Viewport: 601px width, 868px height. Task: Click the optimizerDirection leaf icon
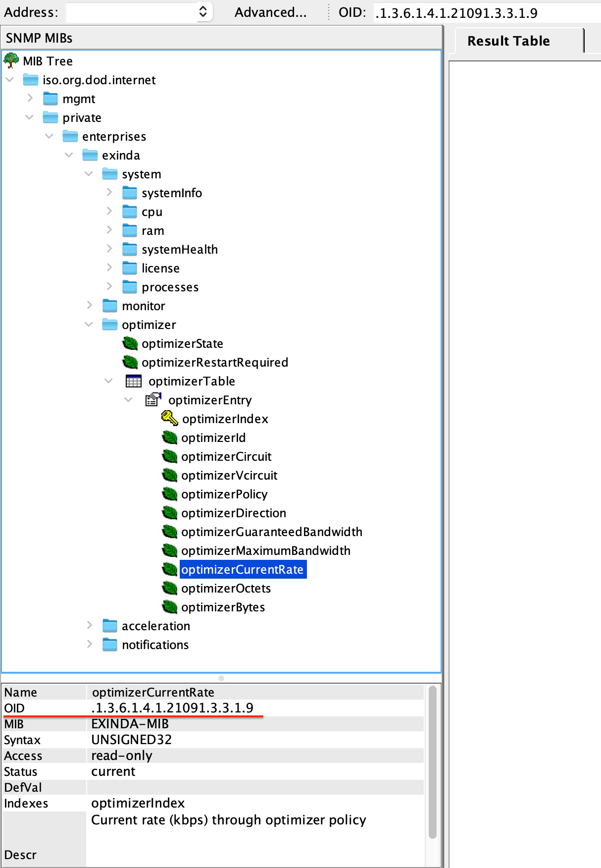170,513
